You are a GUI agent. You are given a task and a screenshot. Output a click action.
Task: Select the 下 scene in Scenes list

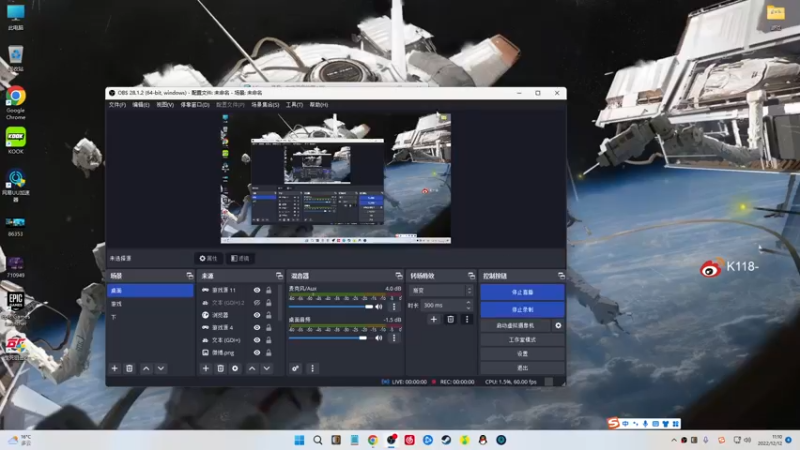coord(151,317)
